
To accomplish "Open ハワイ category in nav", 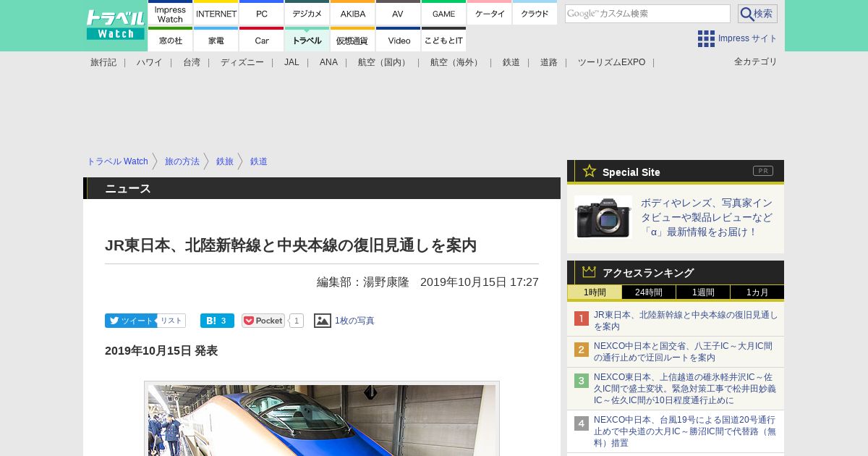I will pyautogui.click(x=149, y=62).
